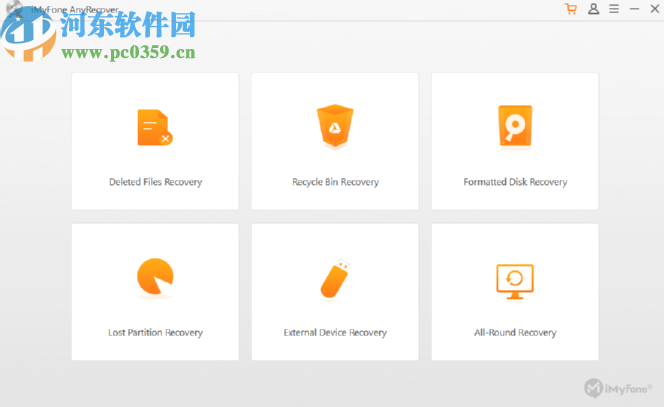Screen dimensions: 664x407
Task: Select the Deleted Files Recovery label
Action: pyautogui.click(x=155, y=182)
